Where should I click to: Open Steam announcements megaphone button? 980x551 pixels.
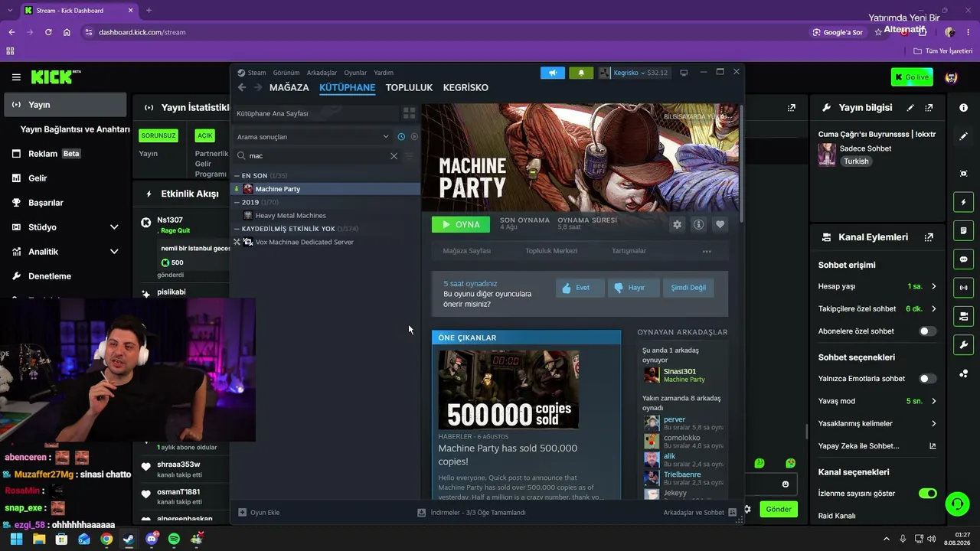click(x=553, y=73)
